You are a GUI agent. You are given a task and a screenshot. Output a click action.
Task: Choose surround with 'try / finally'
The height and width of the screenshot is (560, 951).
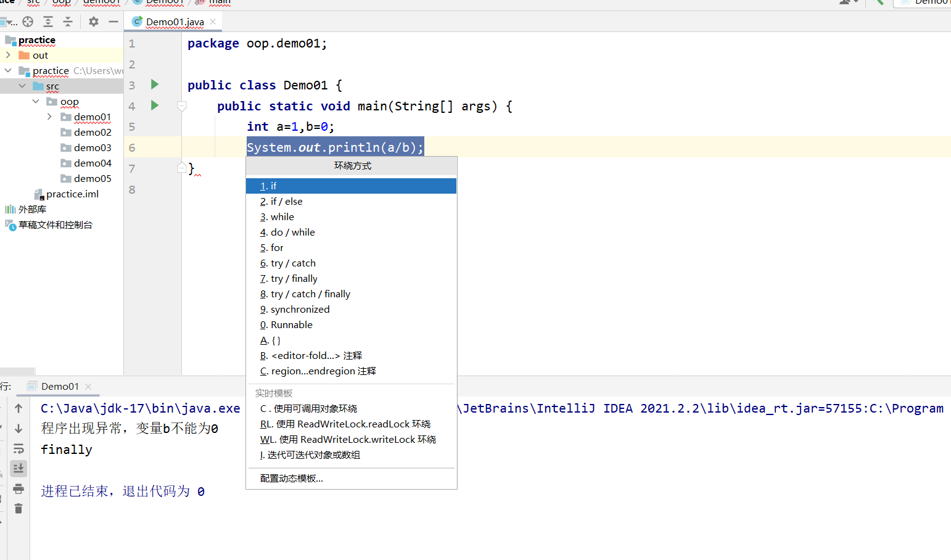click(351, 278)
